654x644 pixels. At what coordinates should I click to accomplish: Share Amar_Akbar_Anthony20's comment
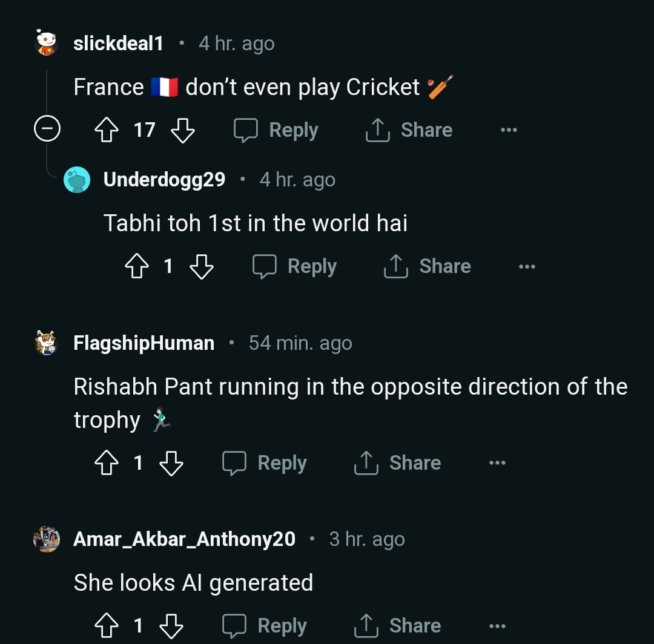397,626
